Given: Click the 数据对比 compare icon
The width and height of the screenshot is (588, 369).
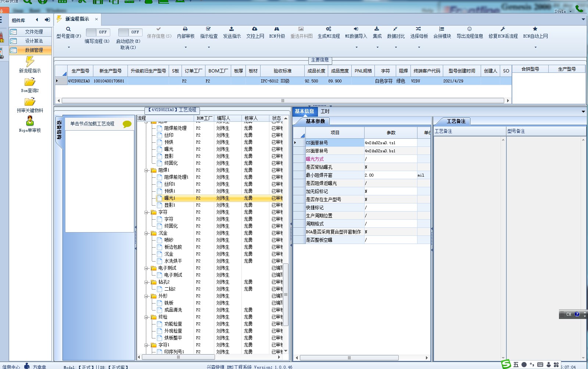Looking at the screenshot, I should coord(395,29).
